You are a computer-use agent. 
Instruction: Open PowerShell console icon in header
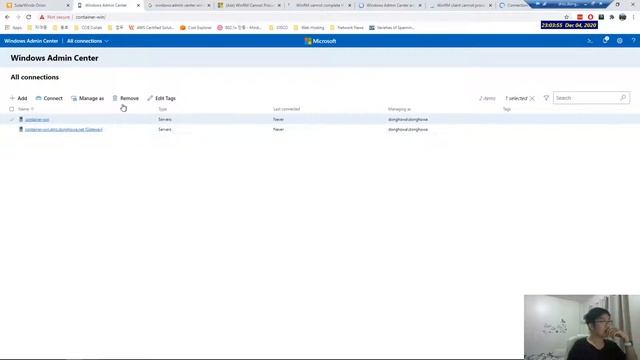click(x=589, y=41)
